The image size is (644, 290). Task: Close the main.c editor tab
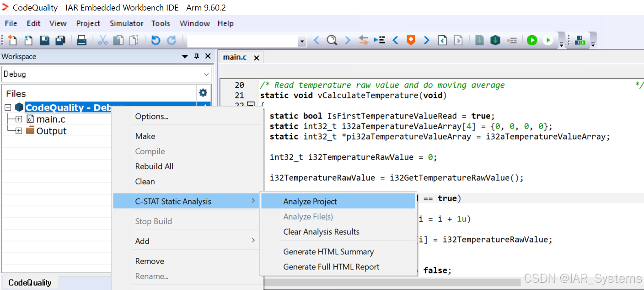coord(257,58)
